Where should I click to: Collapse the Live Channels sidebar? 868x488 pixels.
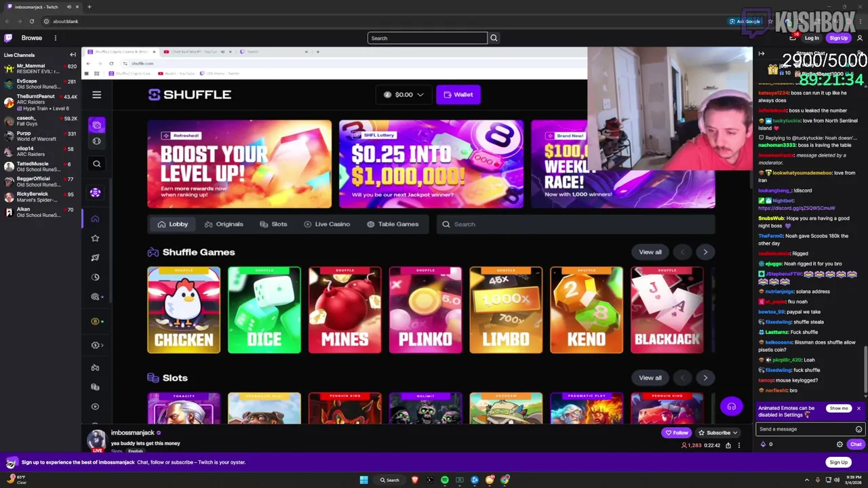click(x=73, y=55)
